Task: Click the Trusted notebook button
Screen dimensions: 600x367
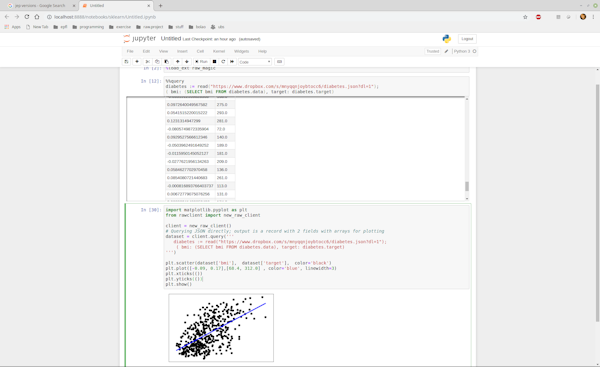Action: click(433, 51)
